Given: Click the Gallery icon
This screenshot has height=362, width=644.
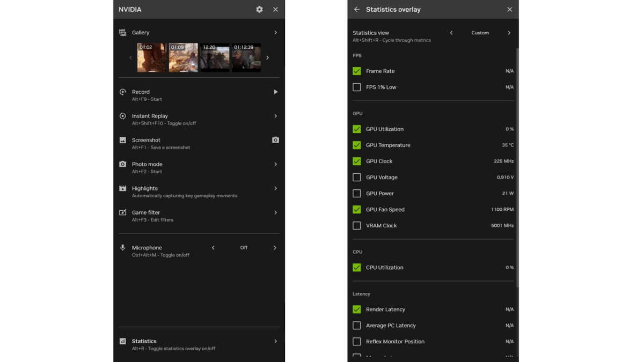Looking at the screenshot, I should (123, 33).
